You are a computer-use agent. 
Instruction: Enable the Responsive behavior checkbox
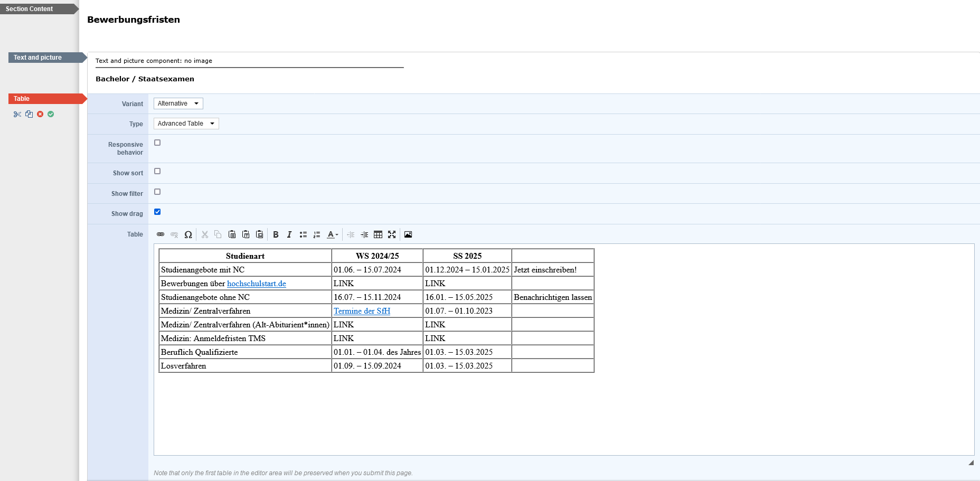[157, 143]
